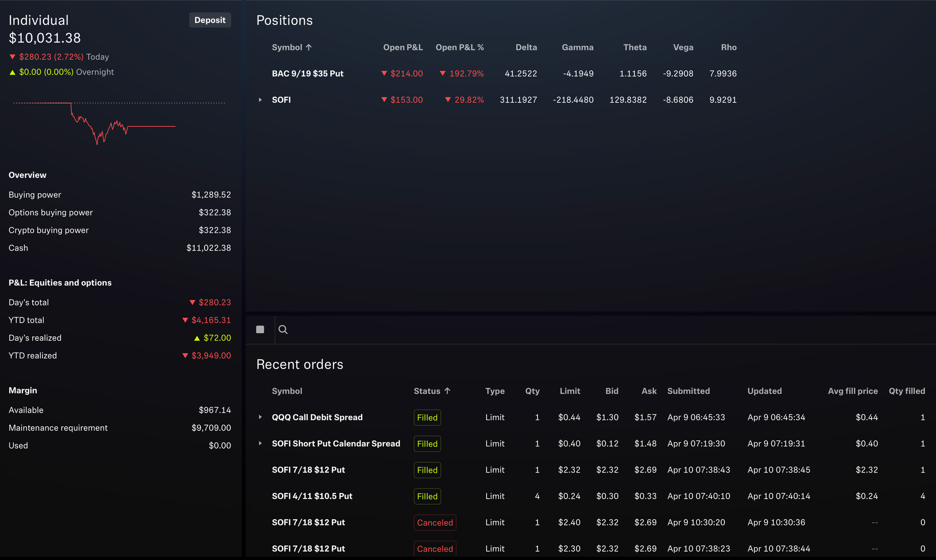Click the square widget icon beside search
This screenshot has height=560, width=936.
coord(260,330)
